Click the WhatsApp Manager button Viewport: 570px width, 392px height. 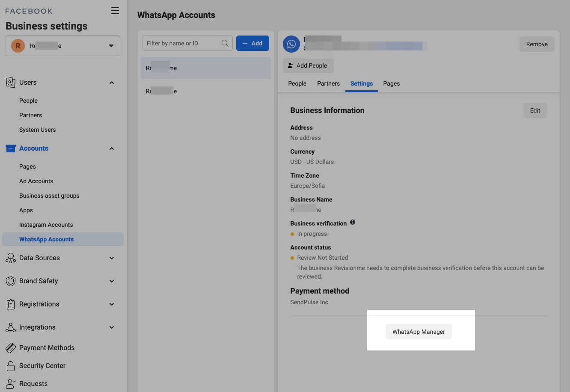point(419,332)
